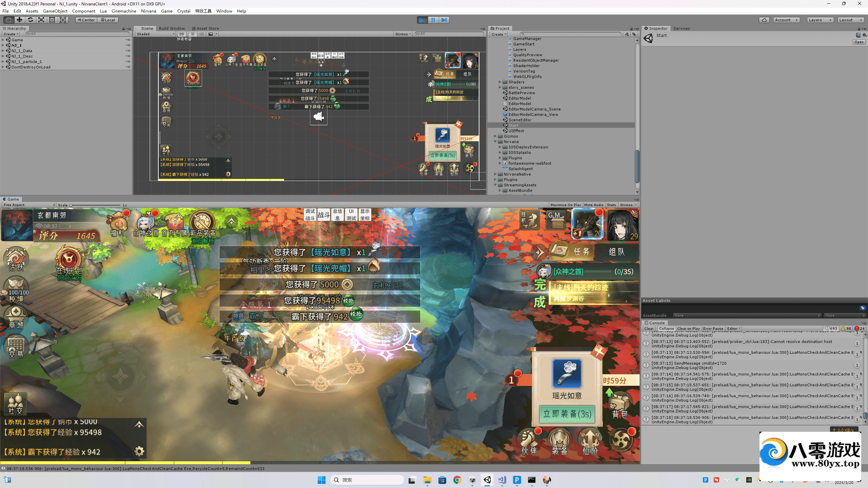This screenshot has height=488, width=868.
Task: Select the Move tool
Action: 19,20
